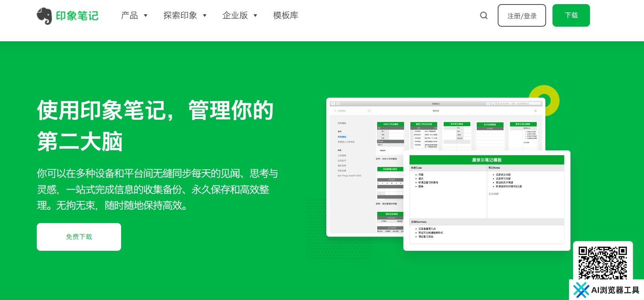Click the 康奈尔笔记模板 preview card
The width and height of the screenshot is (644, 300).
[x=487, y=201]
